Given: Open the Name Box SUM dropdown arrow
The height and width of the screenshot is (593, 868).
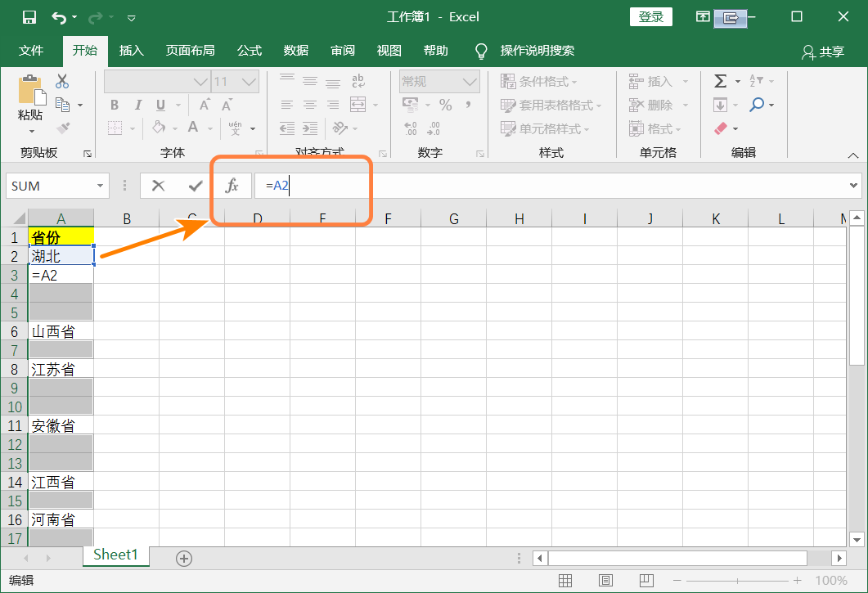Looking at the screenshot, I should pos(100,186).
